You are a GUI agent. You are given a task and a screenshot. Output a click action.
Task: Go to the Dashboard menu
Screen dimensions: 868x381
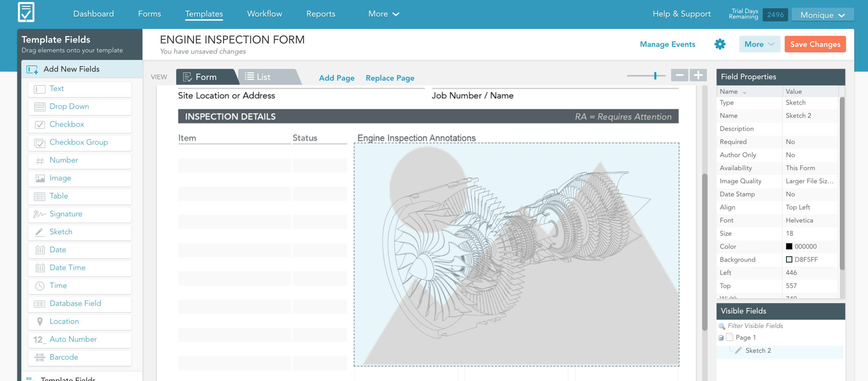(93, 14)
